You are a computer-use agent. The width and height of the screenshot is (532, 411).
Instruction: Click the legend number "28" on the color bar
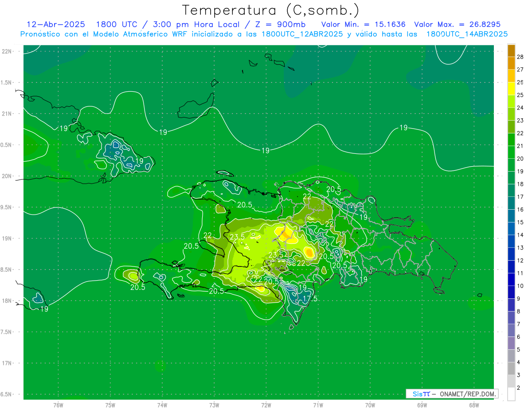520,57
